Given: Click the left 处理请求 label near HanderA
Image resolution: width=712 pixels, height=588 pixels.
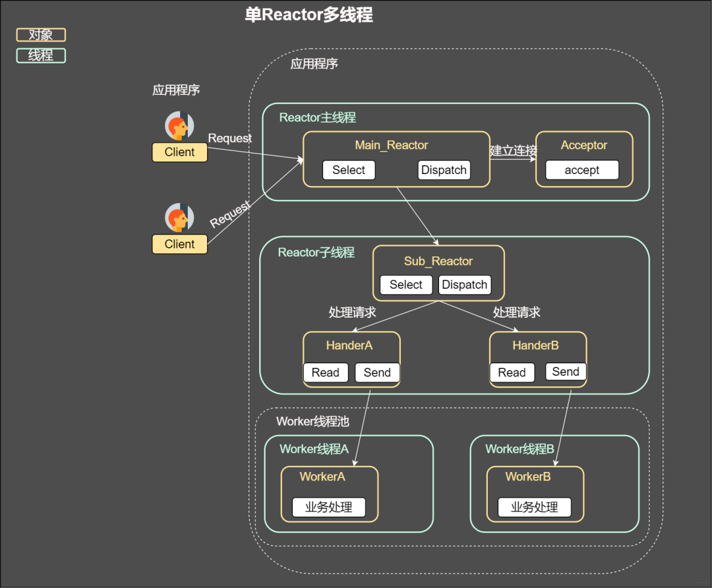Looking at the screenshot, I should pyautogui.click(x=352, y=312).
